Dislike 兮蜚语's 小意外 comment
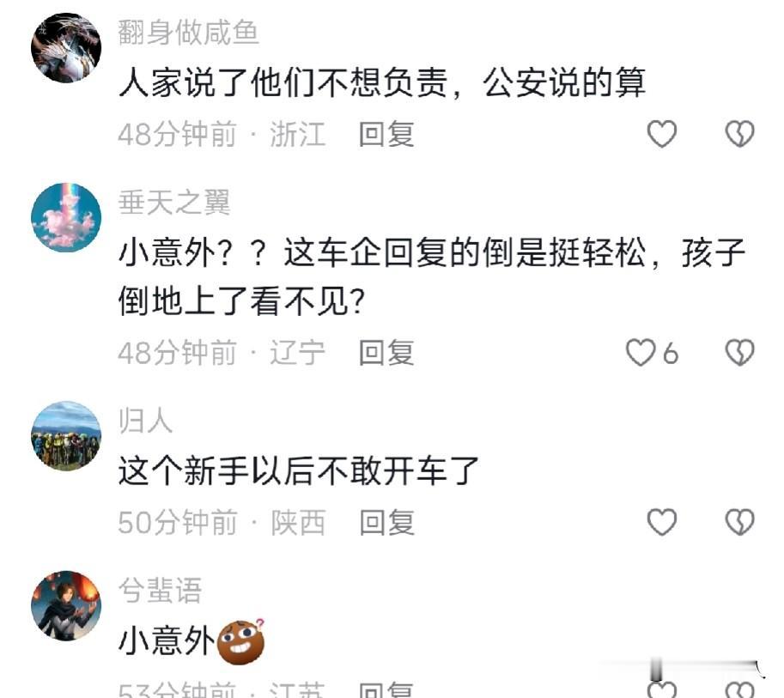This screenshot has height=698, width=784. (739, 689)
